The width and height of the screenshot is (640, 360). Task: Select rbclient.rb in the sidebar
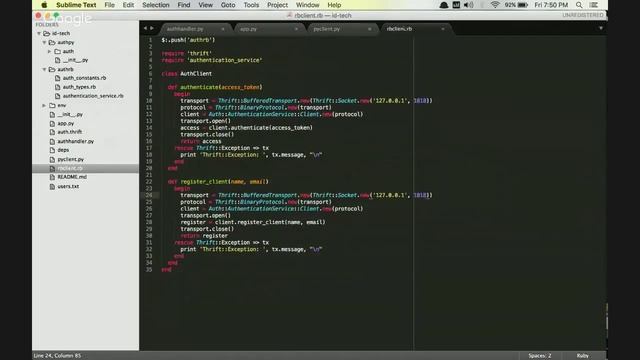click(x=85, y=168)
